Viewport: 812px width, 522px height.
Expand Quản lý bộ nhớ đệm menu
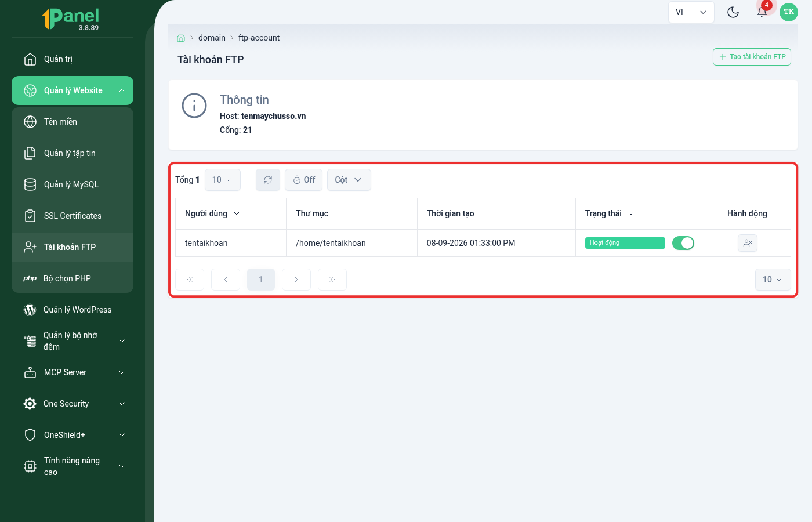(x=72, y=341)
